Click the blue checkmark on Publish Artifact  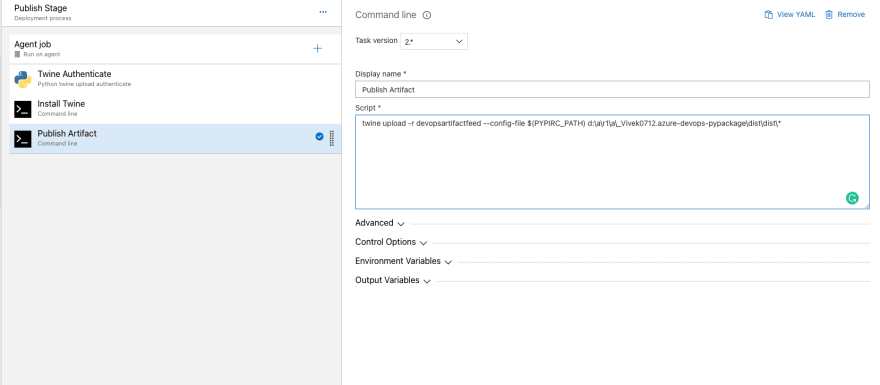319,136
